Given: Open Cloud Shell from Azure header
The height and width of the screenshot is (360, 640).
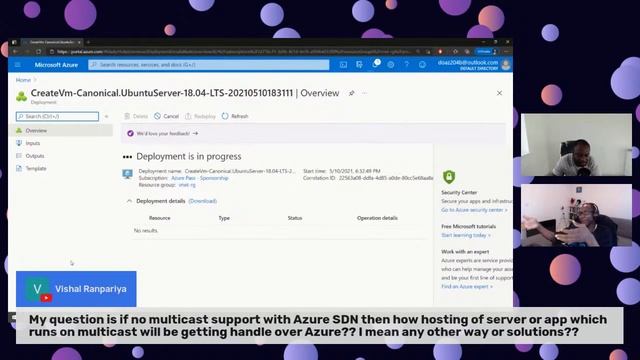Looking at the screenshot, I should (343, 65).
